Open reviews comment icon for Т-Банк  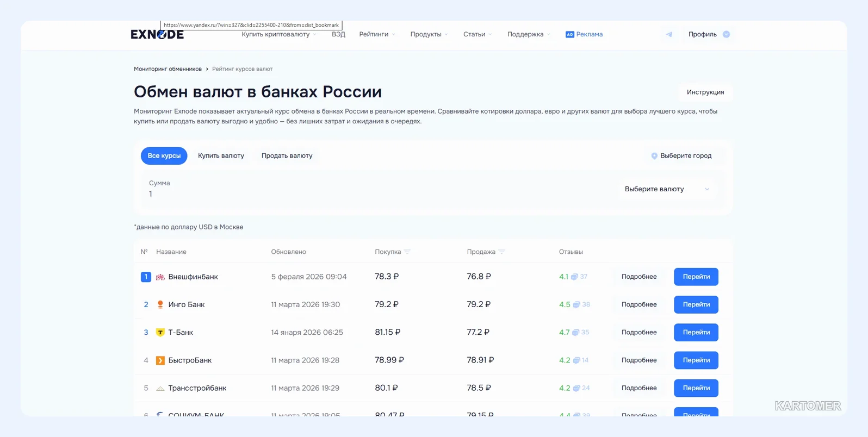pyautogui.click(x=575, y=332)
